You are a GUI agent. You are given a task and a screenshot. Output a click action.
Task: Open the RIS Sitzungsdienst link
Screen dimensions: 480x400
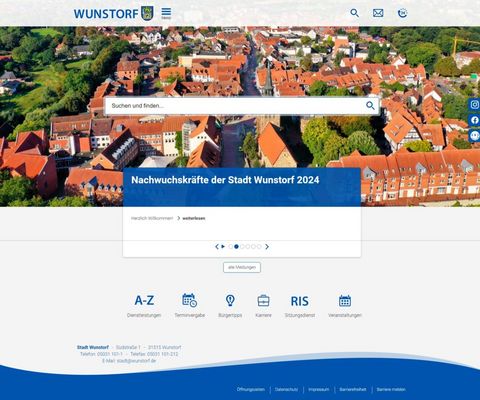[x=299, y=301]
